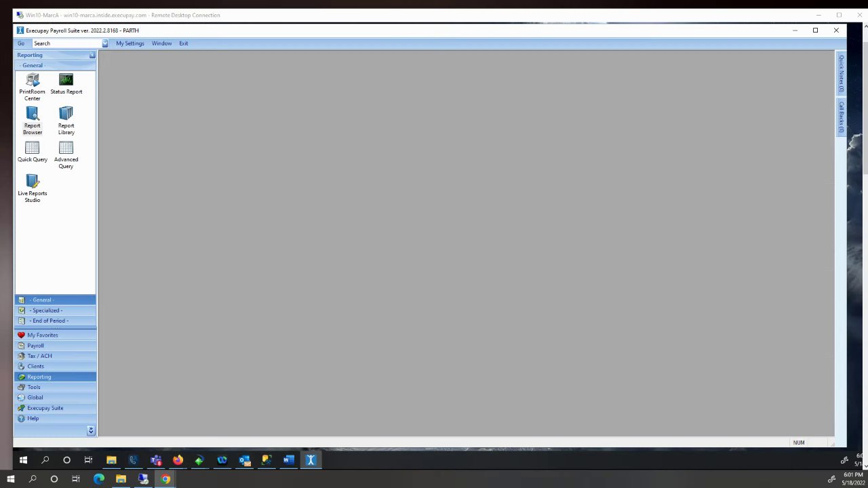Open the My Settings menu

(130, 43)
